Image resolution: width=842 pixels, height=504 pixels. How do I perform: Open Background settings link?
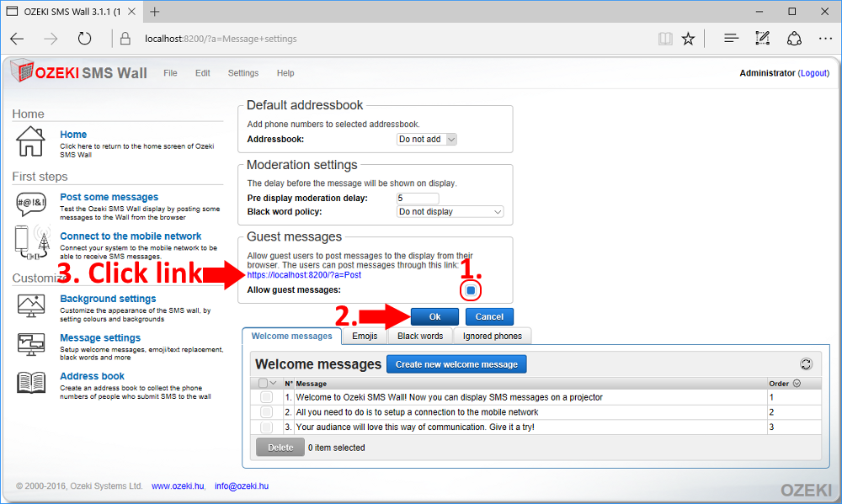click(108, 299)
